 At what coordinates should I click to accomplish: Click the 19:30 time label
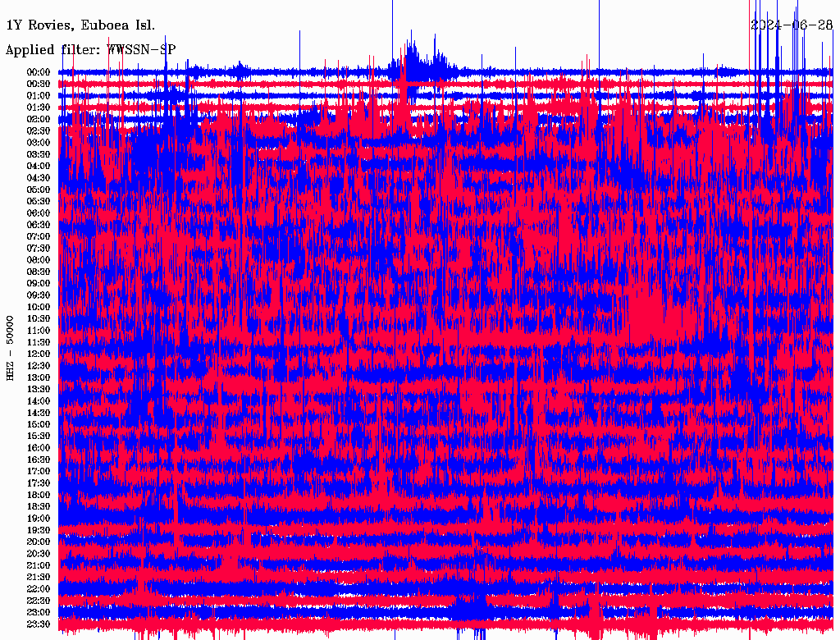click(39, 530)
